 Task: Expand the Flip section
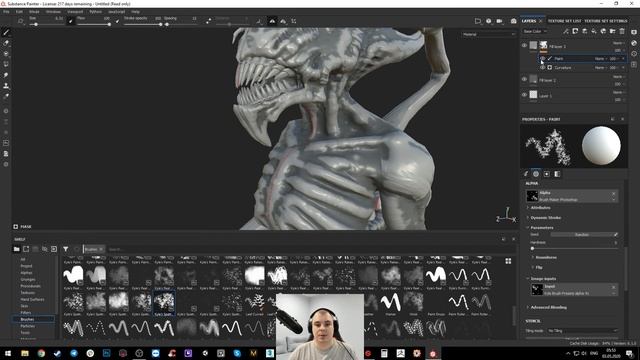click(539, 267)
